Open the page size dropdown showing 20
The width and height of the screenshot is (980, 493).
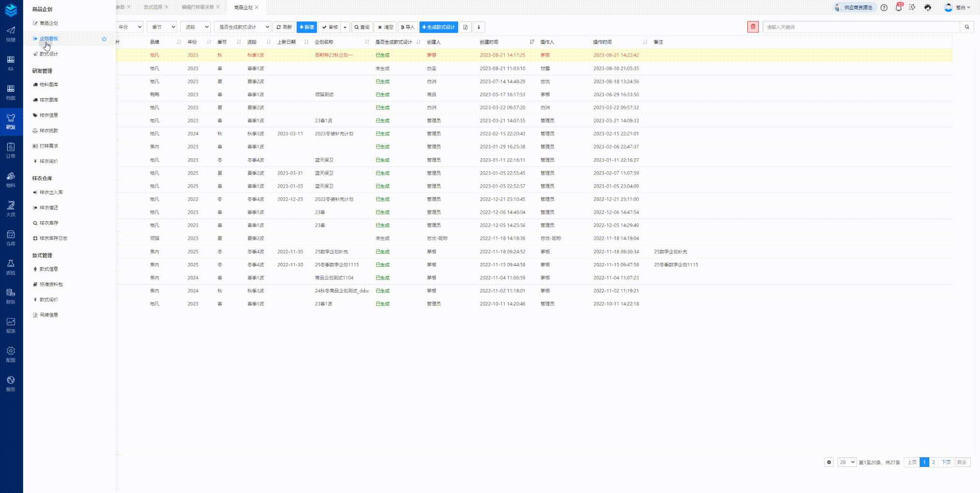coord(847,462)
